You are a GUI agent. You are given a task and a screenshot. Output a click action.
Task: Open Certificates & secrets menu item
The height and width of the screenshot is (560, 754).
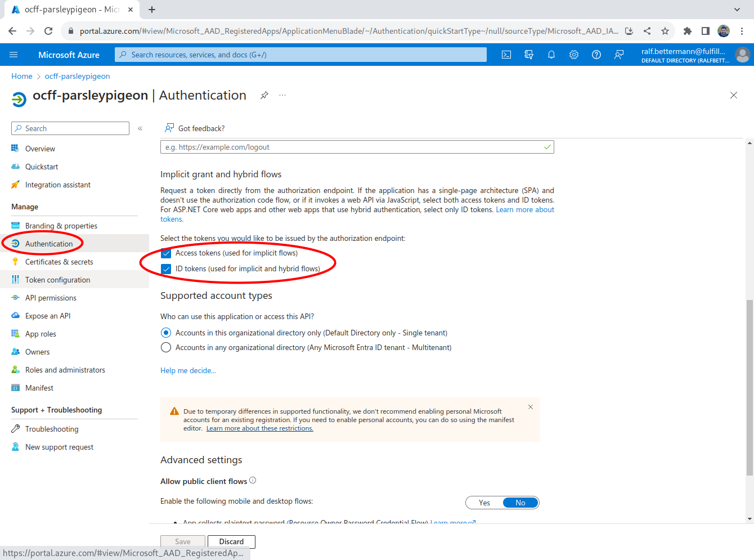pos(59,262)
